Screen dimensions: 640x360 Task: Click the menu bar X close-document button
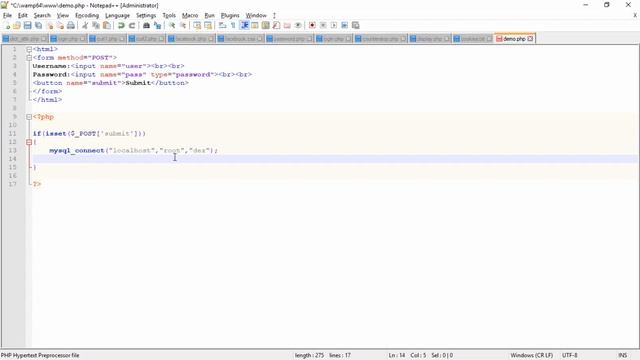635,16
